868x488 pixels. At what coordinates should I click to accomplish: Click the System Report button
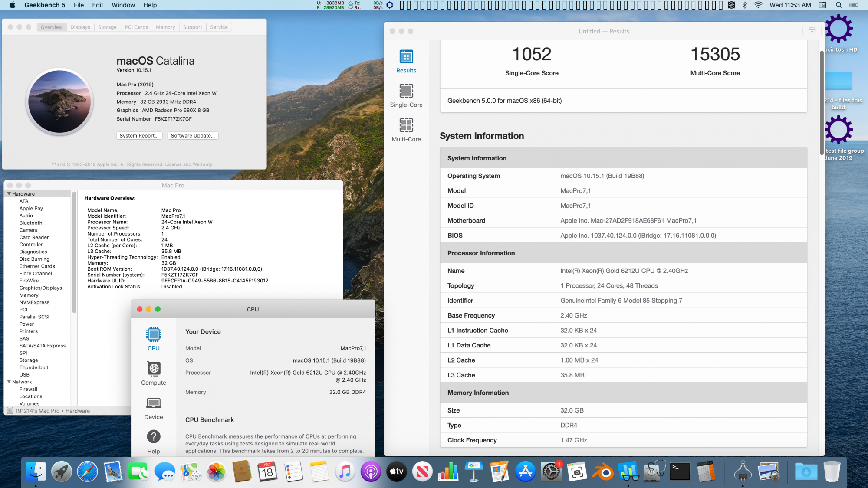pyautogui.click(x=139, y=136)
